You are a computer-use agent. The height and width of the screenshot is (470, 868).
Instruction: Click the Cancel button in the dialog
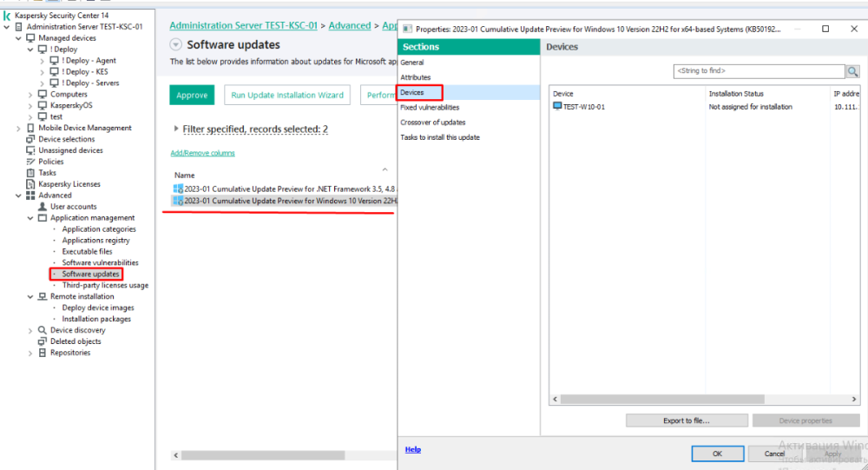[x=774, y=453]
